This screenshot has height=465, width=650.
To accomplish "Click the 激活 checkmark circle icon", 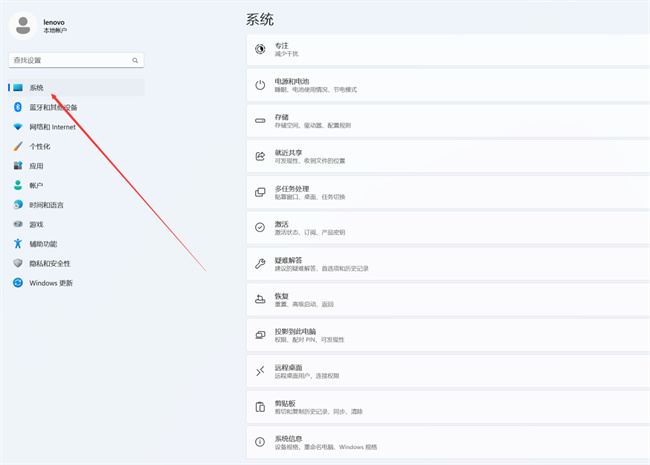I will click(260, 228).
